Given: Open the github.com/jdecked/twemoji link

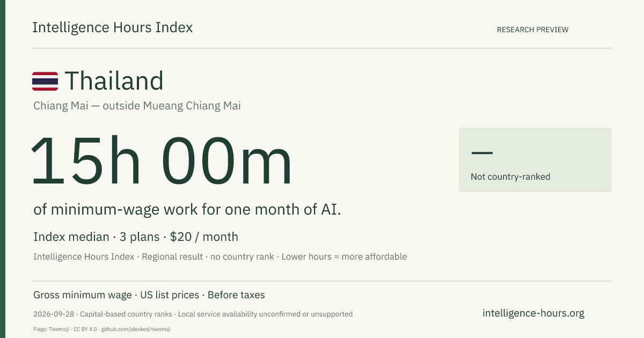Looking at the screenshot, I should click(x=136, y=329).
